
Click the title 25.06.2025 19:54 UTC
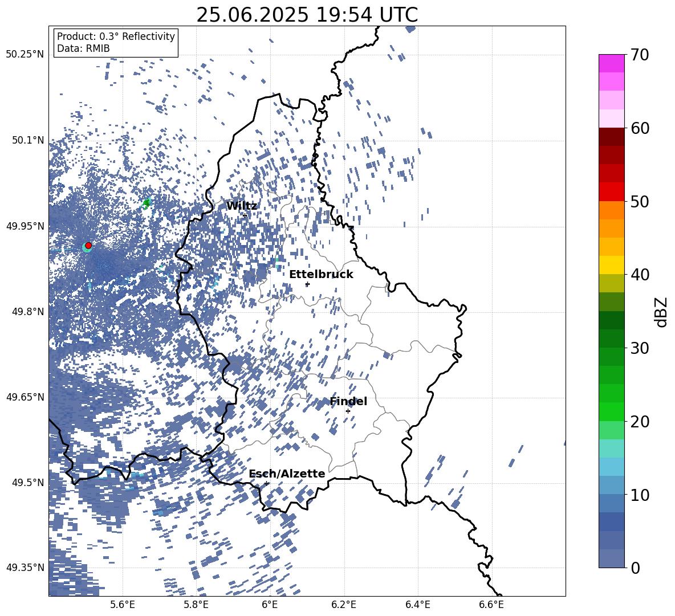[x=307, y=15]
